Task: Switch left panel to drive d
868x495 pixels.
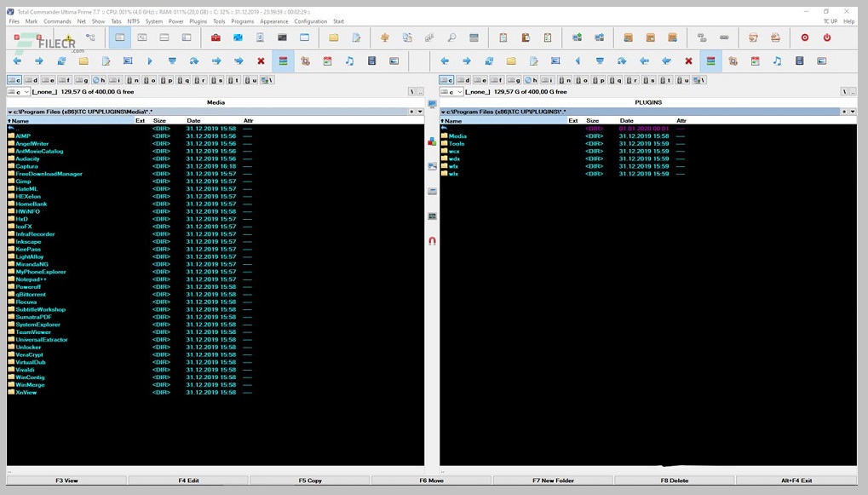Action: (31, 80)
